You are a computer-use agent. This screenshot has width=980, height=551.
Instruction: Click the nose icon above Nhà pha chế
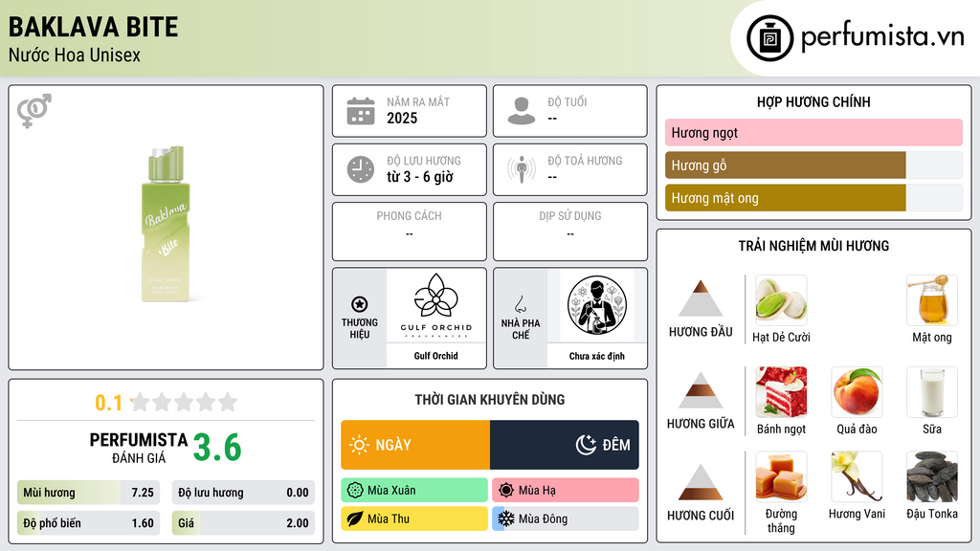pos(520,304)
